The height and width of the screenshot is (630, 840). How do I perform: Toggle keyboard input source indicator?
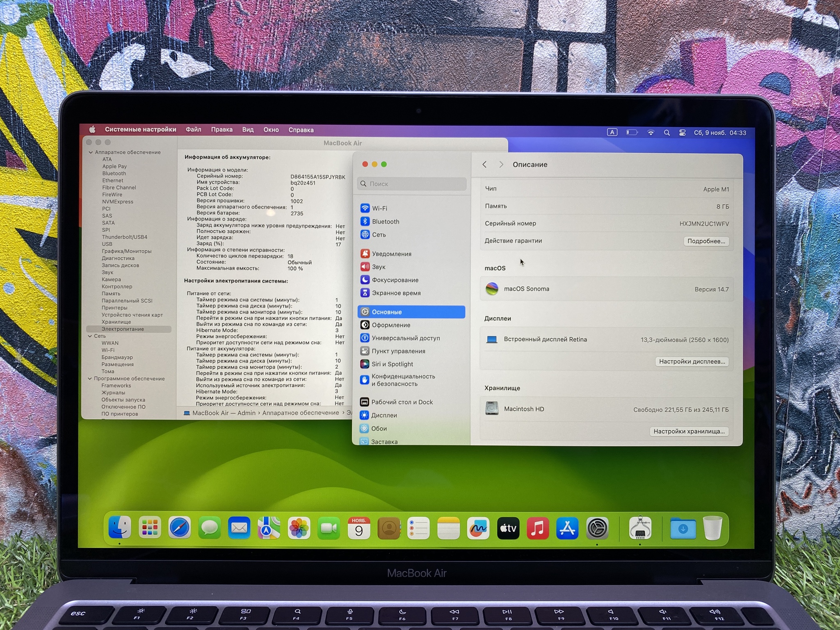(612, 132)
